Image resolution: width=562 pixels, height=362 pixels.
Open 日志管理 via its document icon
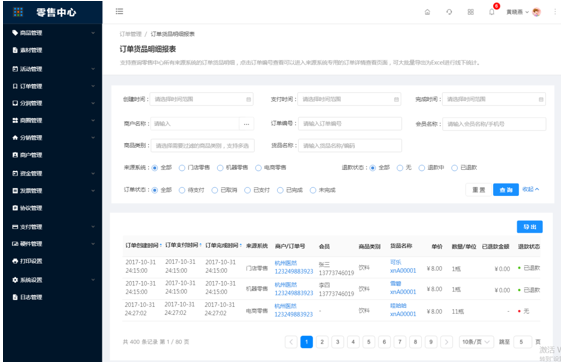[15, 297]
